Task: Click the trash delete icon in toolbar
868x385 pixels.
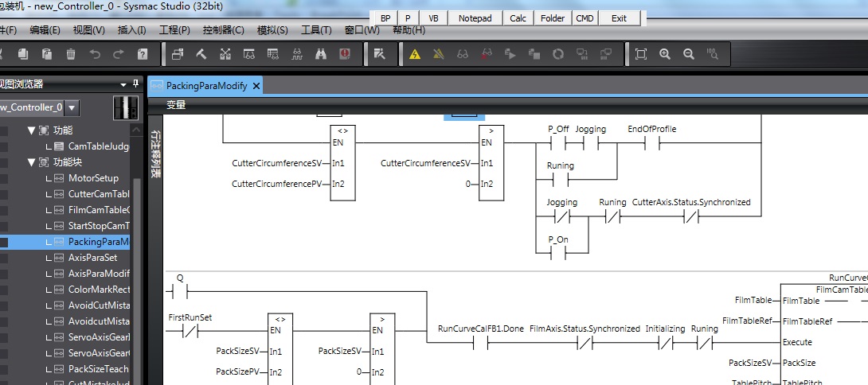Action: click(x=71, y=54)
